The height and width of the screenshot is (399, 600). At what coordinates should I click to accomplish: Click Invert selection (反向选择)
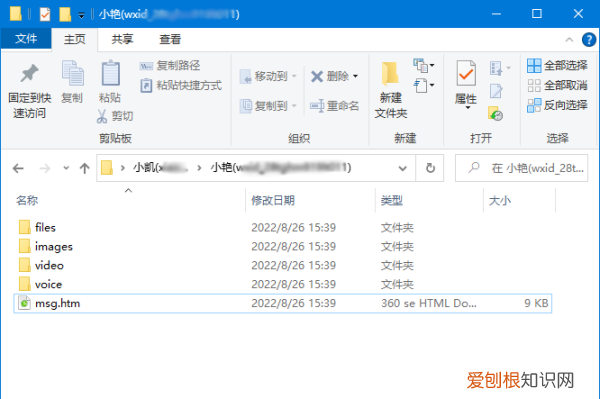point(557,105)
